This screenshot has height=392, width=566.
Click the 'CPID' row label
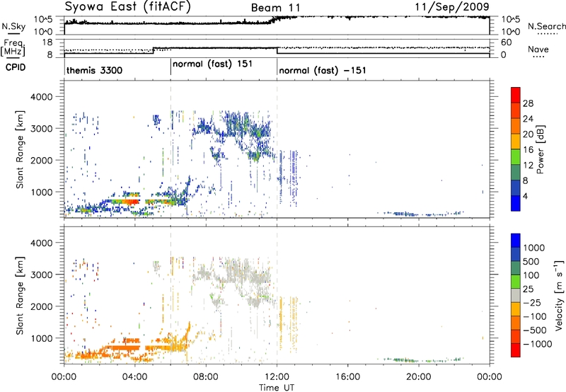coord(16,67)
